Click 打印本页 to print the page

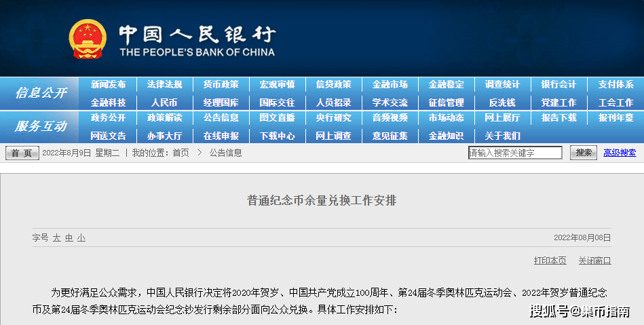coord(550,261)
